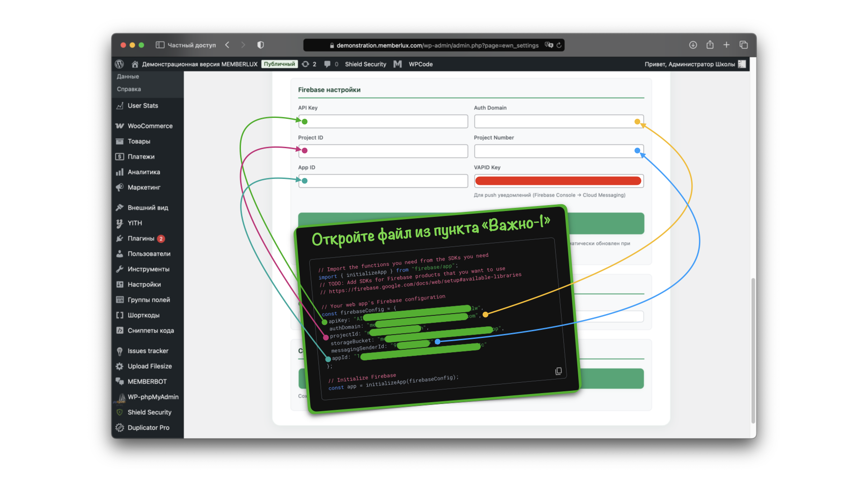Copy code with the clipboard icon
The height and width of the screenshot is (488, 868).
pyautogui.click(x=558, y=371)
